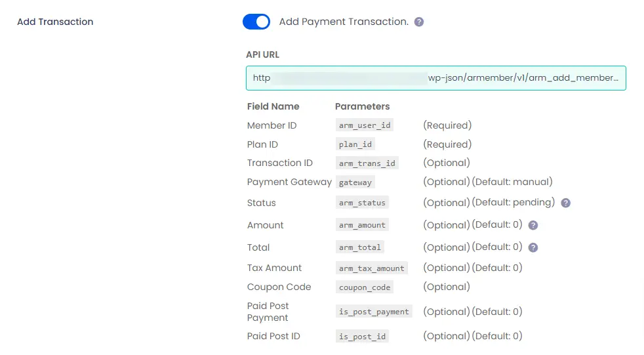Select the coupon_code parameter code
The image size is (644, 355).
[x=365, y=287]
